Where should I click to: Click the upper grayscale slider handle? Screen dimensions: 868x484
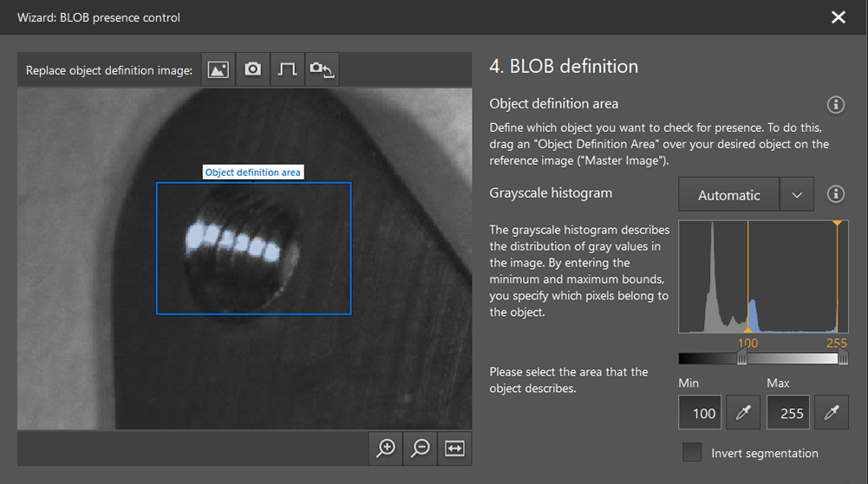click(x=843, y=358)
